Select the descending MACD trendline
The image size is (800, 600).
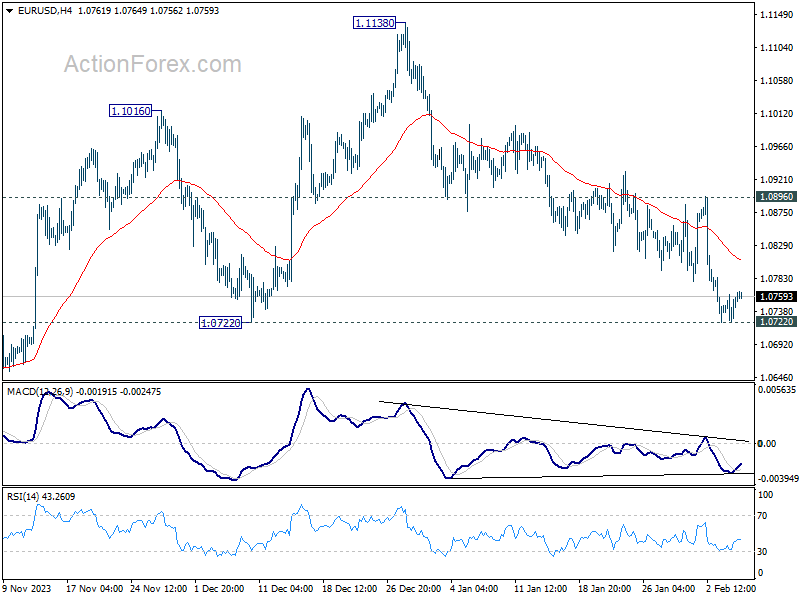[564, 421]
